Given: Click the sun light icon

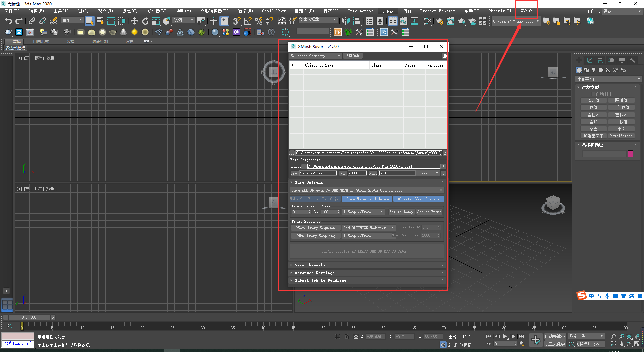Looking at the screenshot, I should coord(134,32).
